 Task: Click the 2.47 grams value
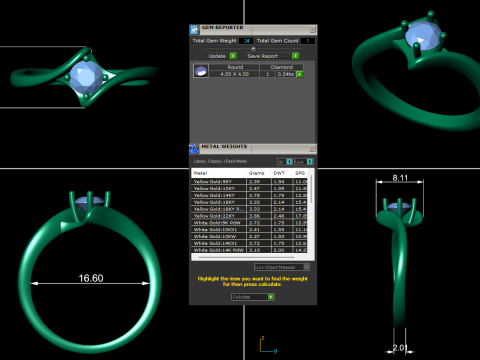coord(254,189)
